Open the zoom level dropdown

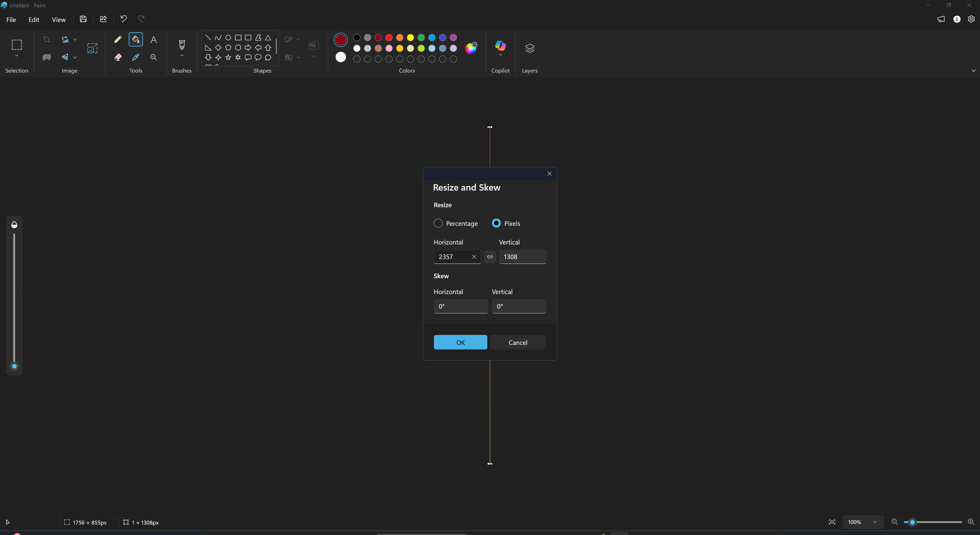coord(875,522)
